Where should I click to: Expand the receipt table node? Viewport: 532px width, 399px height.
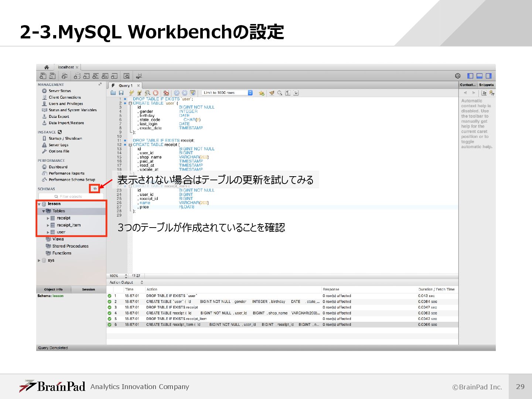coord(48,218)
